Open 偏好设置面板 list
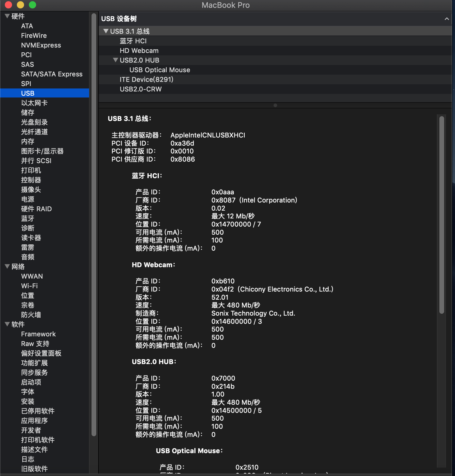455x476 pixels. [41, 353]
